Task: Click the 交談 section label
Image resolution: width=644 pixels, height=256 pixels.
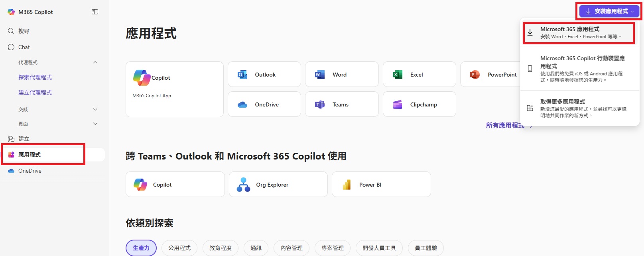Action: click(23, 109)
